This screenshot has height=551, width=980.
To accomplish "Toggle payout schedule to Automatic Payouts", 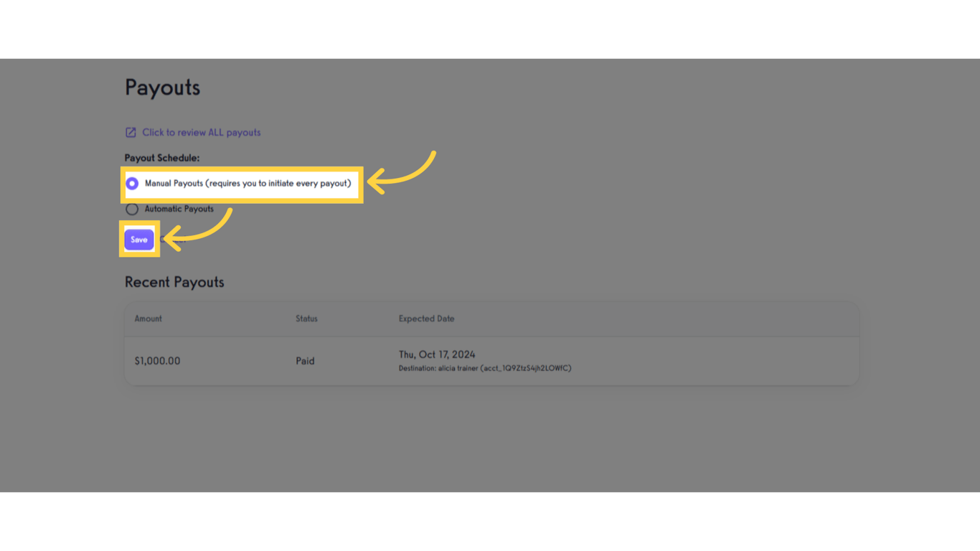I will (132, 209).
